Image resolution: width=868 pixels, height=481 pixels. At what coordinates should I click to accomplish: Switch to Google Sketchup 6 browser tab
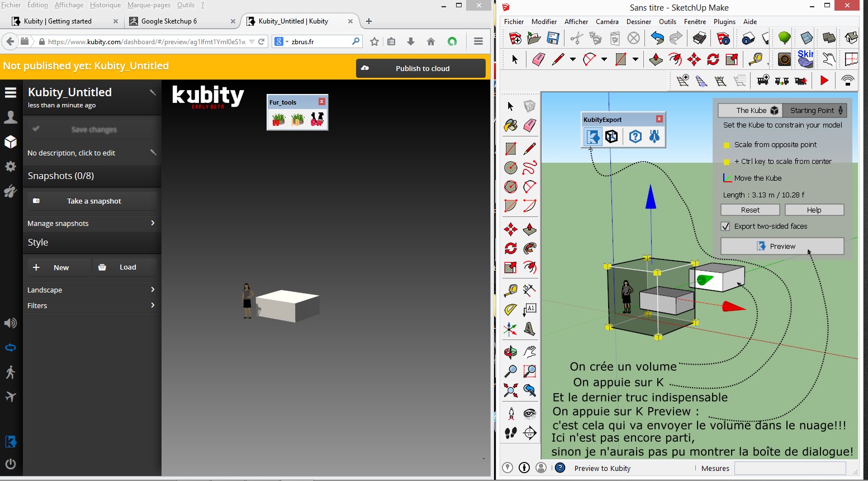tap(183, 21)
